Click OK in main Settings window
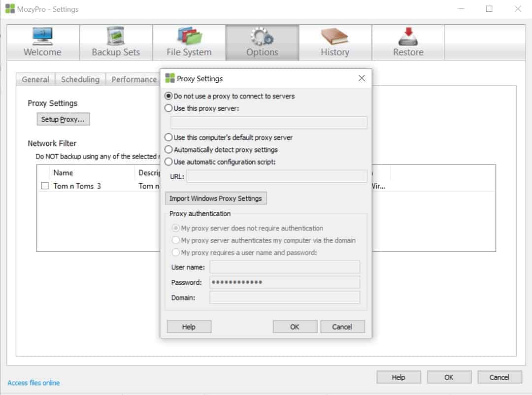Image resolution: width=532 pixels, height=395 pixels. (x=449, y=377)
